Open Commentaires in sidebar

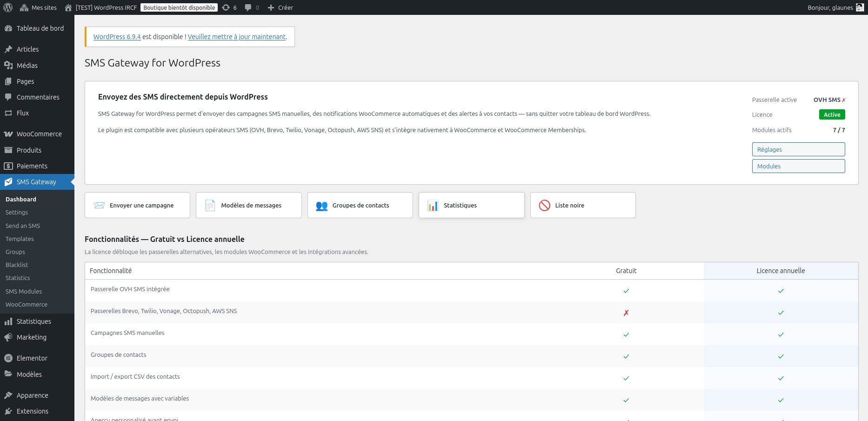tap(37, 97)
